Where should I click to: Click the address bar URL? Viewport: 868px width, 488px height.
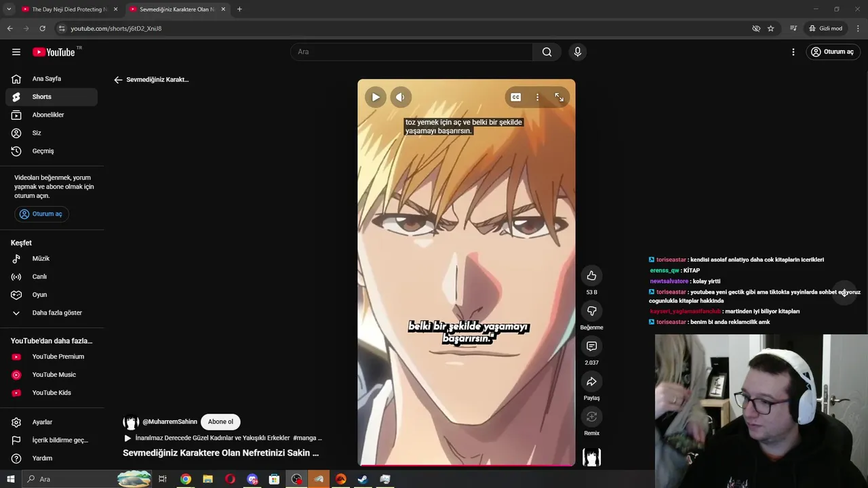(x=116, y=28)
